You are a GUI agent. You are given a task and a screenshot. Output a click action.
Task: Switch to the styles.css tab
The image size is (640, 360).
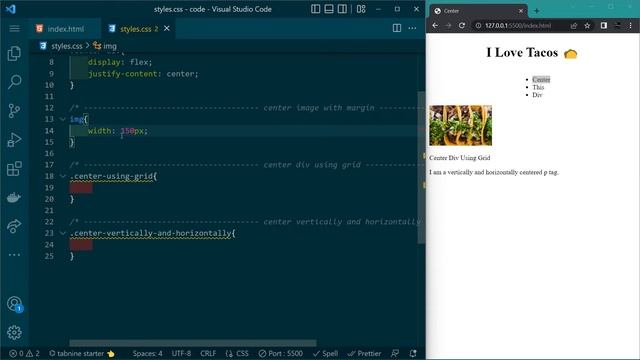pos(139,29)
